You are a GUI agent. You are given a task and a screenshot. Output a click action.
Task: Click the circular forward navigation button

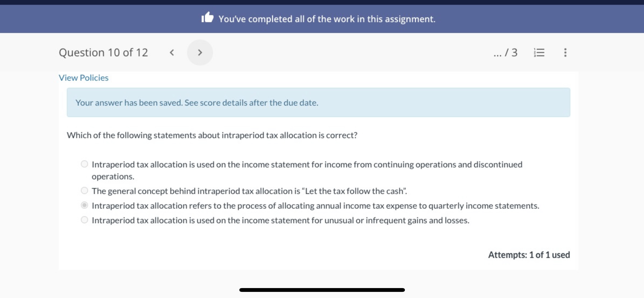pyautogui.click(x=200, y=52)
